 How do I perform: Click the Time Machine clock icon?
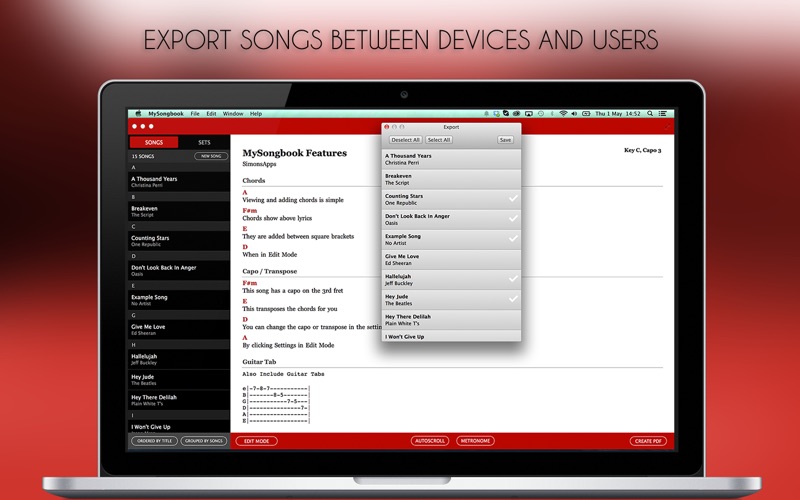click(x=541, y=114)
